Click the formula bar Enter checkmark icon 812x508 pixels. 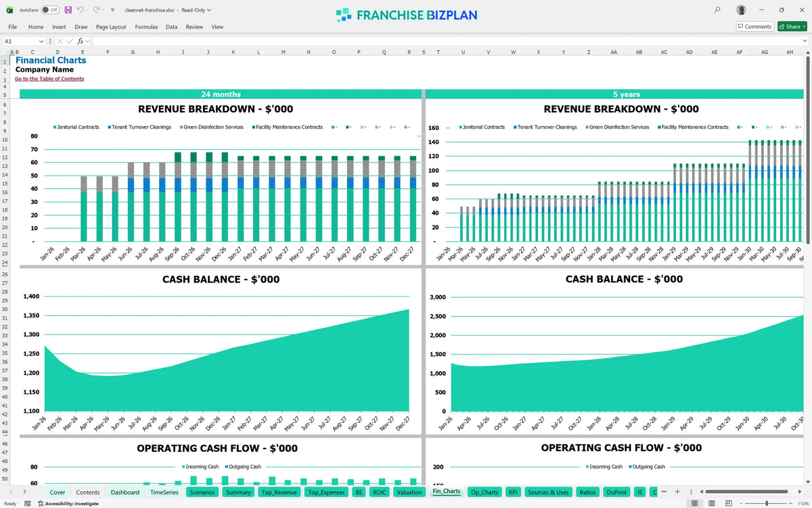pyautogui.click(x=69, y=41)
